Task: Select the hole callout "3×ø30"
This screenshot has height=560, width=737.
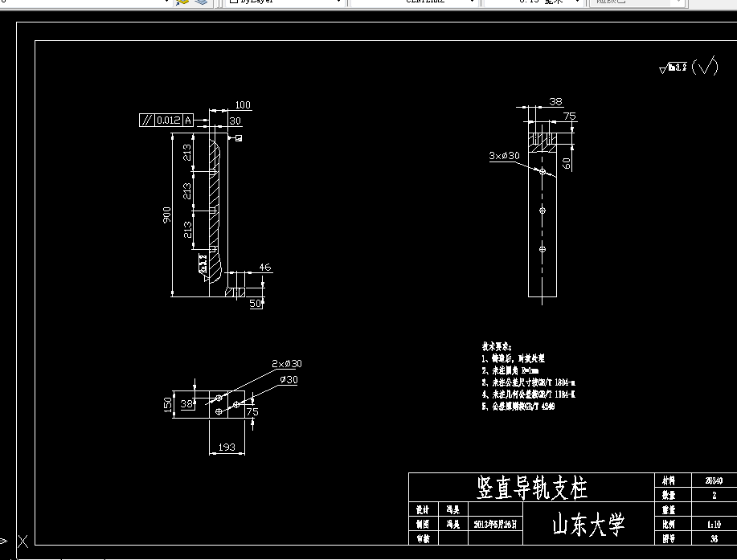Action: click(505, 156)
